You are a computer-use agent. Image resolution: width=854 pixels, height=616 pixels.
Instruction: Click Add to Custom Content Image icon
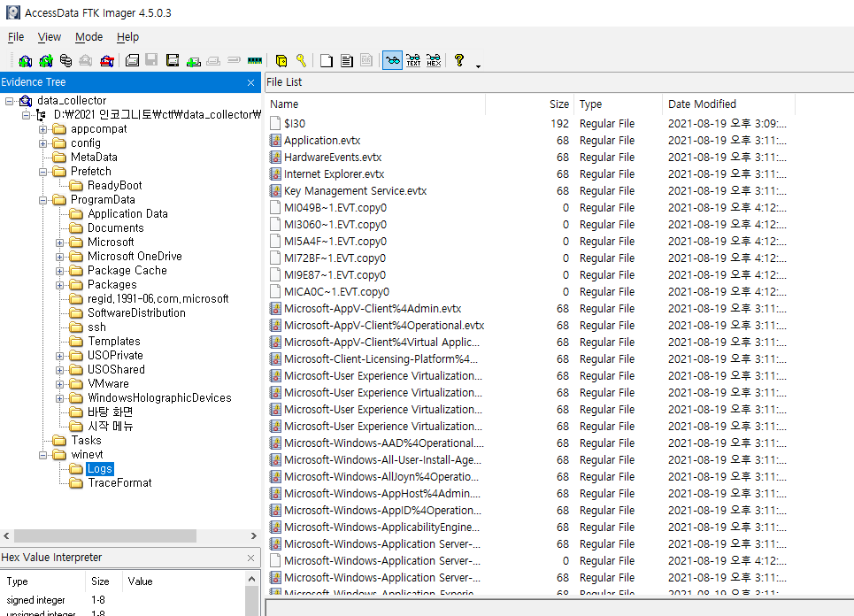coord(193,60)
